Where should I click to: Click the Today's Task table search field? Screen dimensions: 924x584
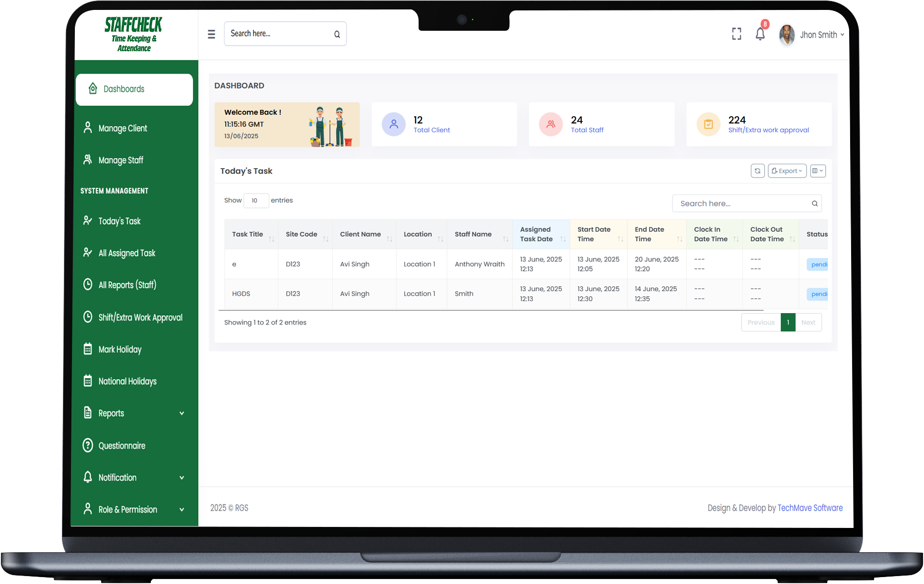[x=741, y=203]
